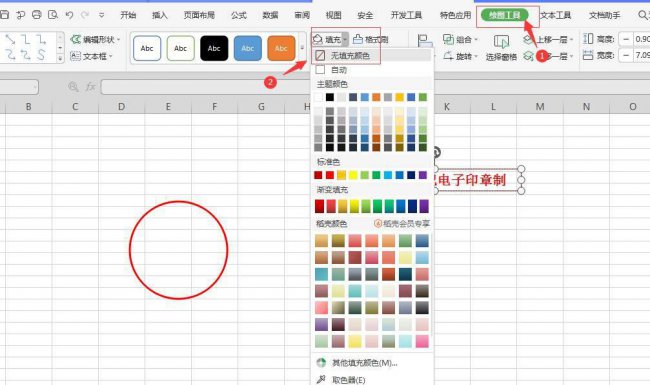The image size is (650, 385).
Task: Expand the line shapes gallery list
Action: [60, 58]
